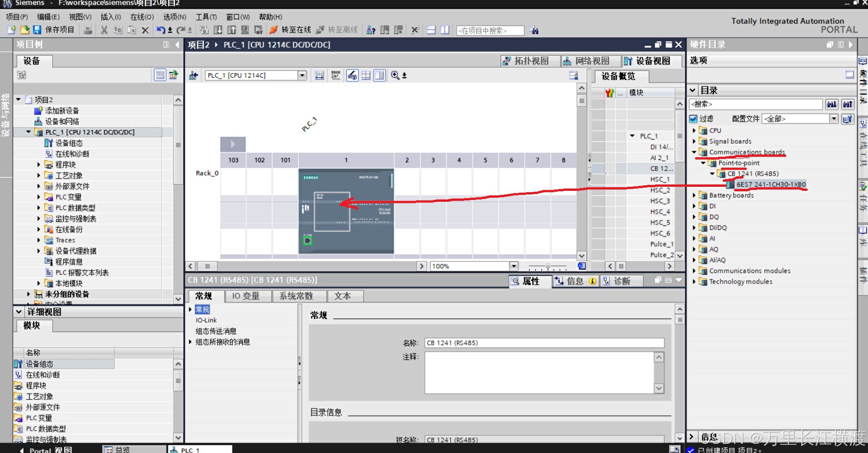Image resolution: width=868 pixels, height=453 pixels.
Task: Copy selection with the toolbar copy icon
Action: click(x=118, y=30)
